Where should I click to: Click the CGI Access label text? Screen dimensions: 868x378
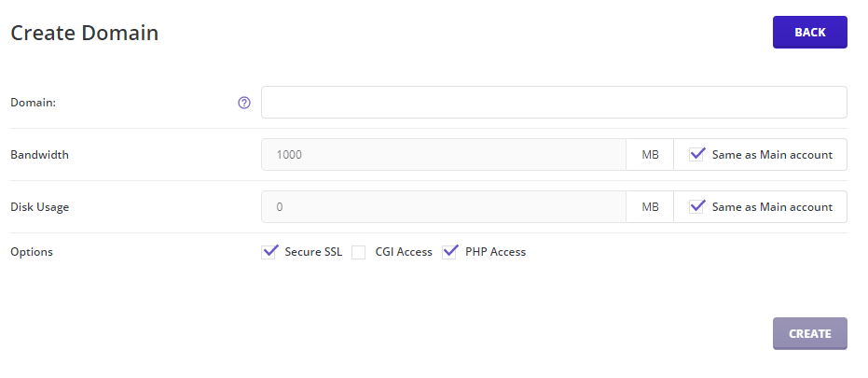point(404,252)
